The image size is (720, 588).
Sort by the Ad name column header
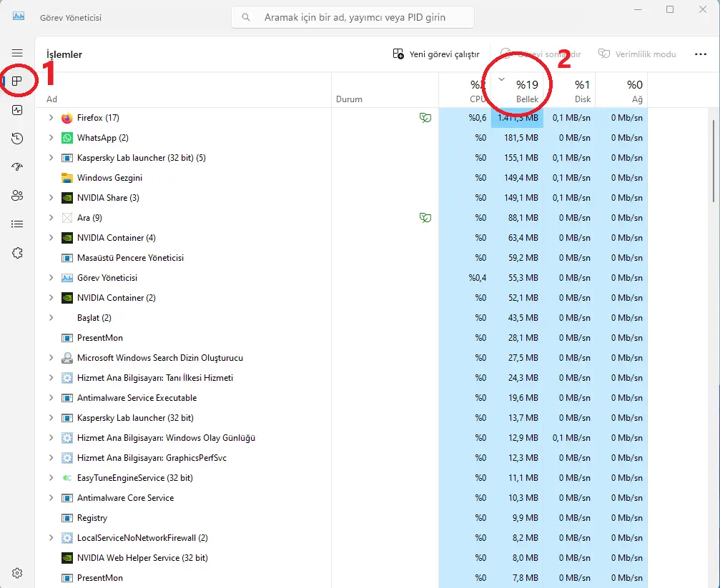183,91
